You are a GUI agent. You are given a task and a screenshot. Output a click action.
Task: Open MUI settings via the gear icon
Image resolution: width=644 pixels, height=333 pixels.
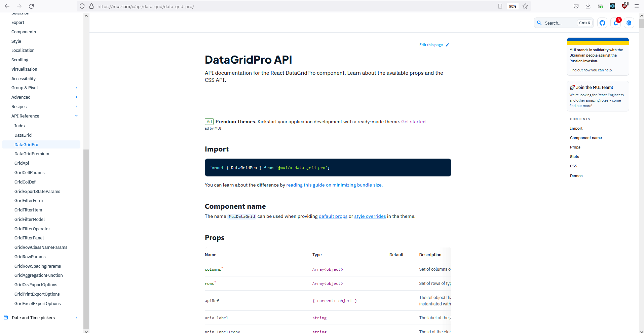629,23
